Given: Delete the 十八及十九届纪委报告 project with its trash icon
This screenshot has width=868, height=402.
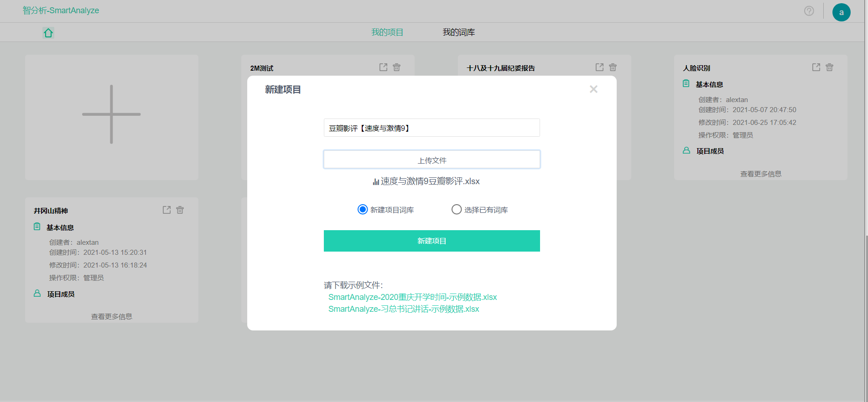Looking at the screenshot, I should [613, 67].
